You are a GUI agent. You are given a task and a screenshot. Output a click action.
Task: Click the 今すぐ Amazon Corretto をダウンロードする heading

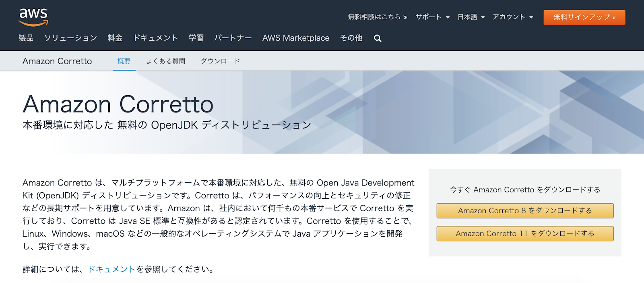pyautogui.click(x=525, y=190)
